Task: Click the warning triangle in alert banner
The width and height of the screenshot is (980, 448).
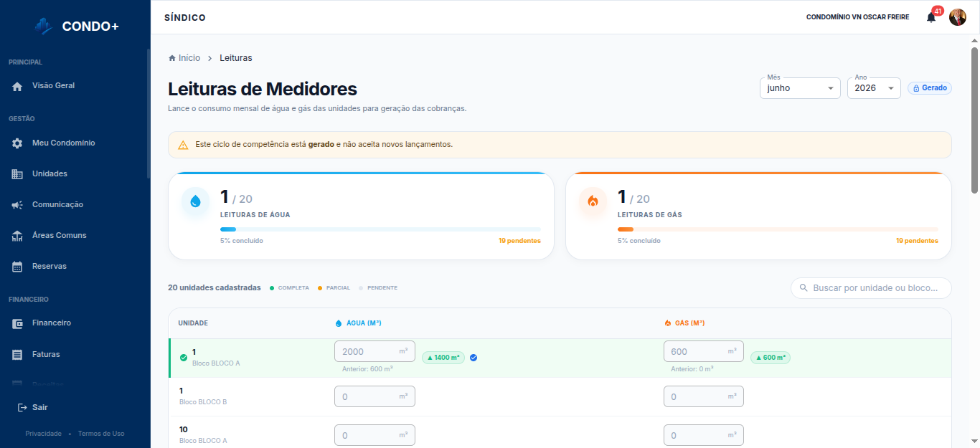Action: pyautogui.click(x=183, y=145)
